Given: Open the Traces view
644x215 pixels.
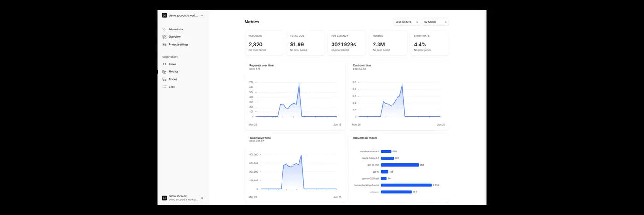Looking at the screenshot, I should point(173,79).
